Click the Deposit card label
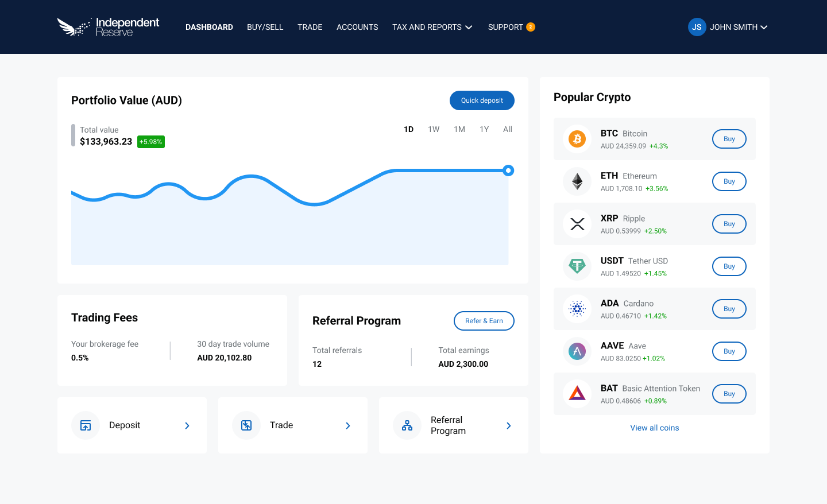 pos(125,425)
